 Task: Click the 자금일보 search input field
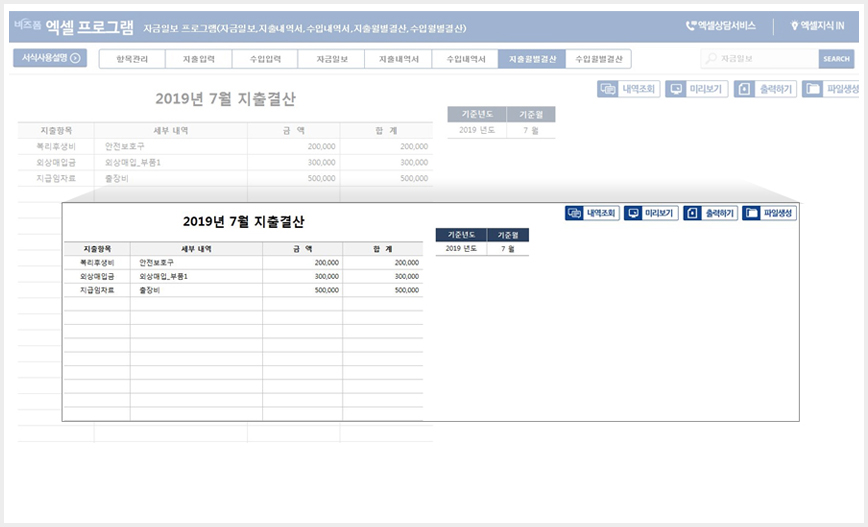tap(760, 59)
